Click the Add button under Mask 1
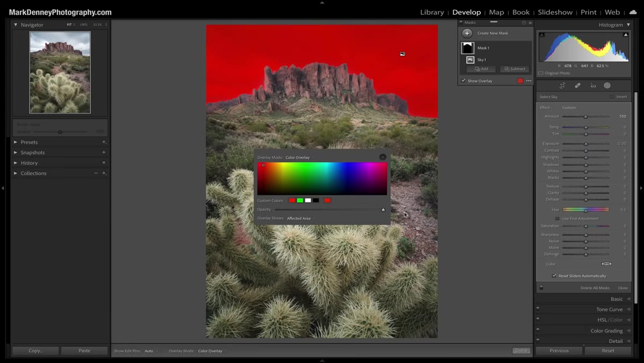 point(481,69)
